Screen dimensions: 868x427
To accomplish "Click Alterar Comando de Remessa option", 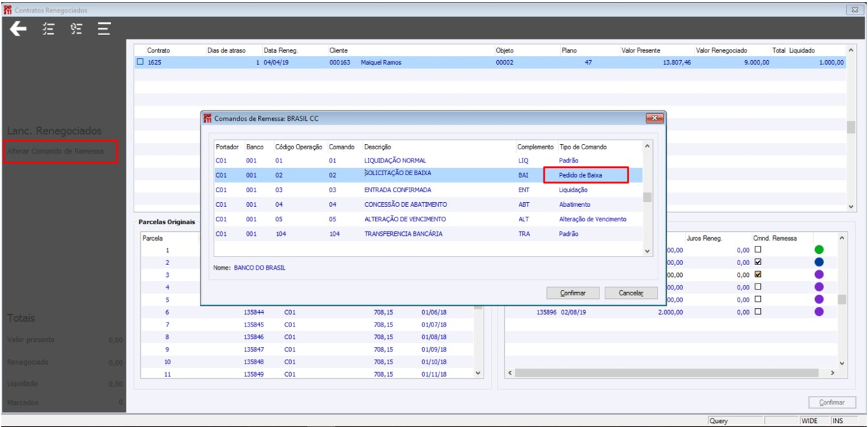I will [x=56, y=151].
